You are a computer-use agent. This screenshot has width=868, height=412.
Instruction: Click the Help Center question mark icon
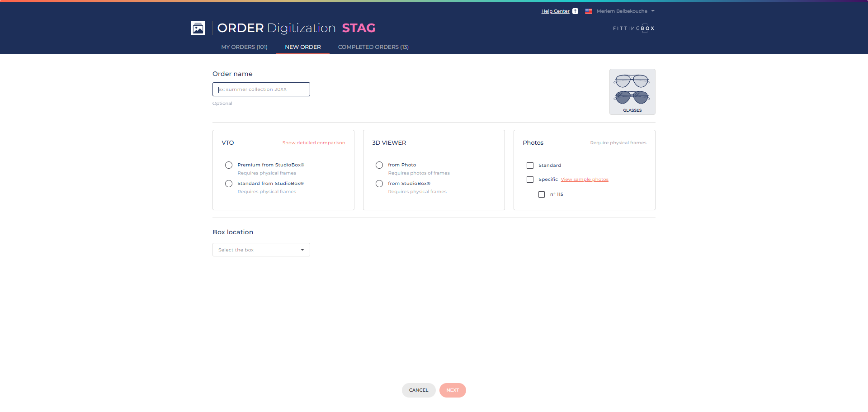click(575, 11)
